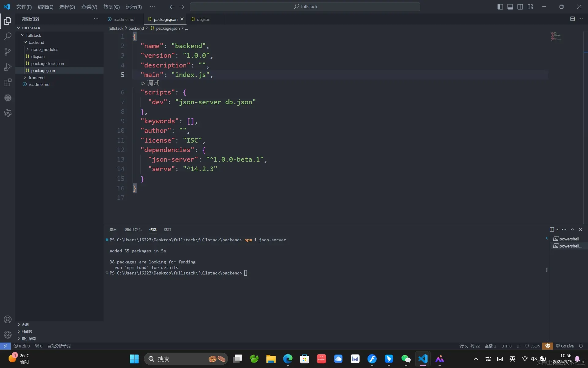
Task: Open the 编辑(E) menu
Action: click(45, 7)
